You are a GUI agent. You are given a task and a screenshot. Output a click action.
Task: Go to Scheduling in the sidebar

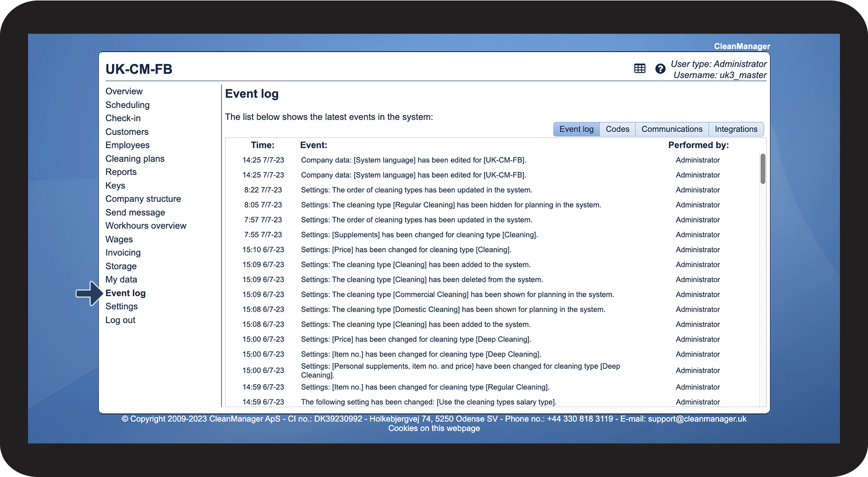pyautogui.click(x=127, y=105)
